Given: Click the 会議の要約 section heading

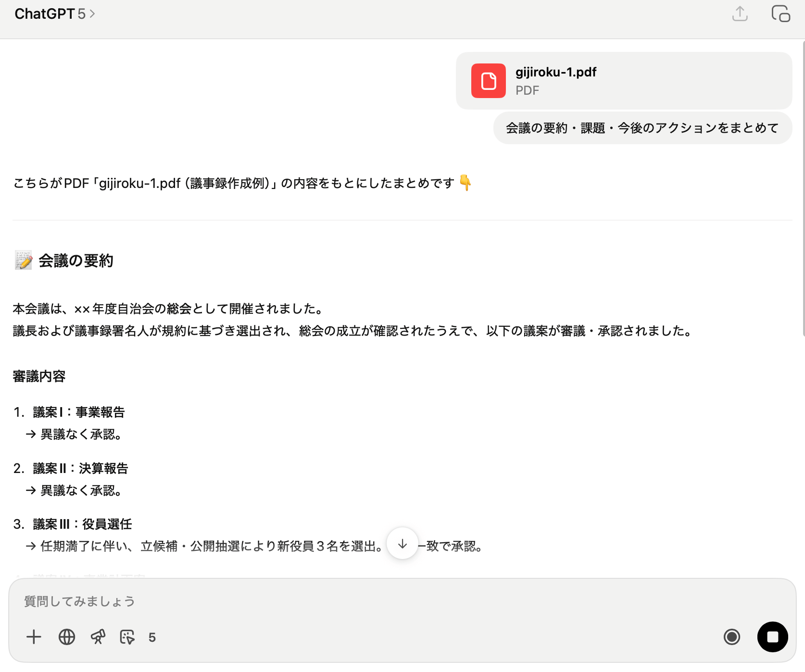Looking at the screenshot, I should click(x=75, y=261).
